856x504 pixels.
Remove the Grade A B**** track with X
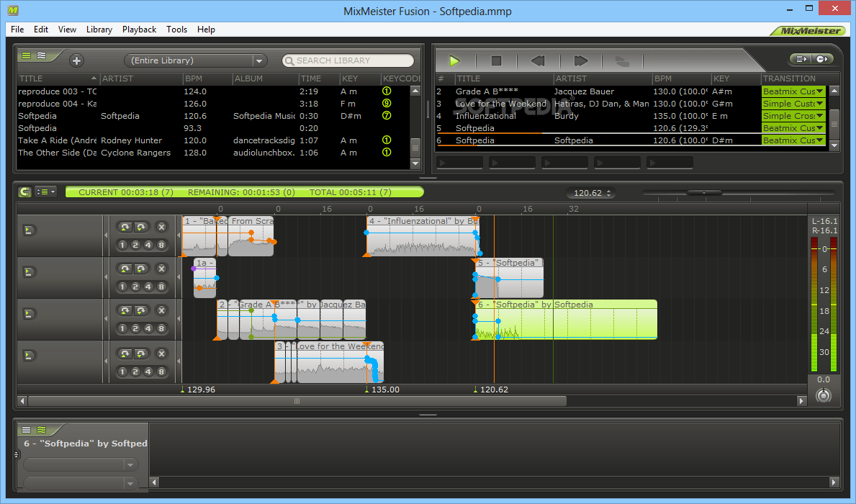(161, 311)
